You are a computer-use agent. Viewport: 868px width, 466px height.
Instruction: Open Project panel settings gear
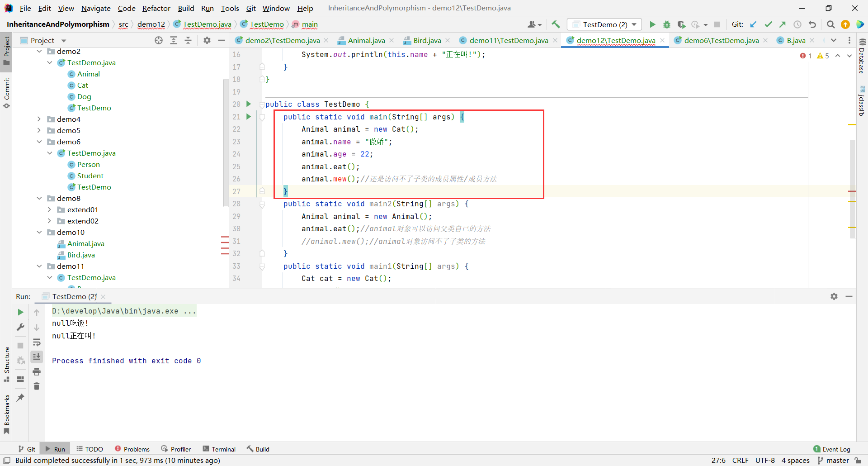pos(207,40)
